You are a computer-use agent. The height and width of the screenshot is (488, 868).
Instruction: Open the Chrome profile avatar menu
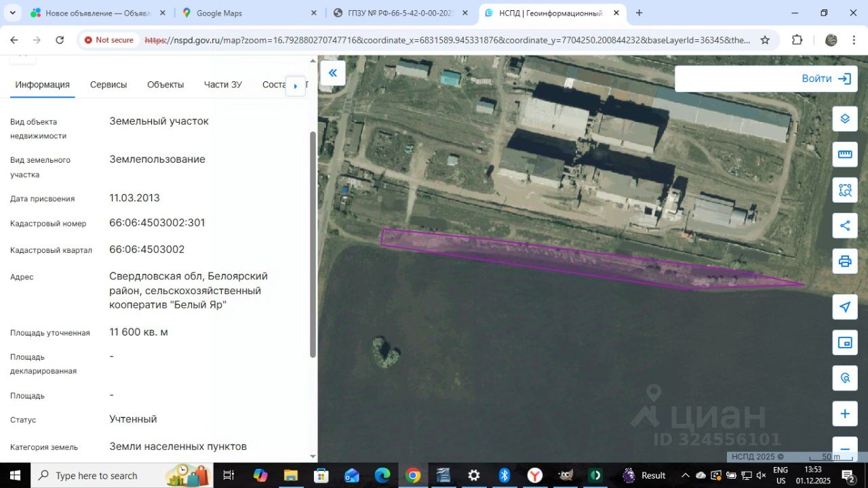point(831,40)
